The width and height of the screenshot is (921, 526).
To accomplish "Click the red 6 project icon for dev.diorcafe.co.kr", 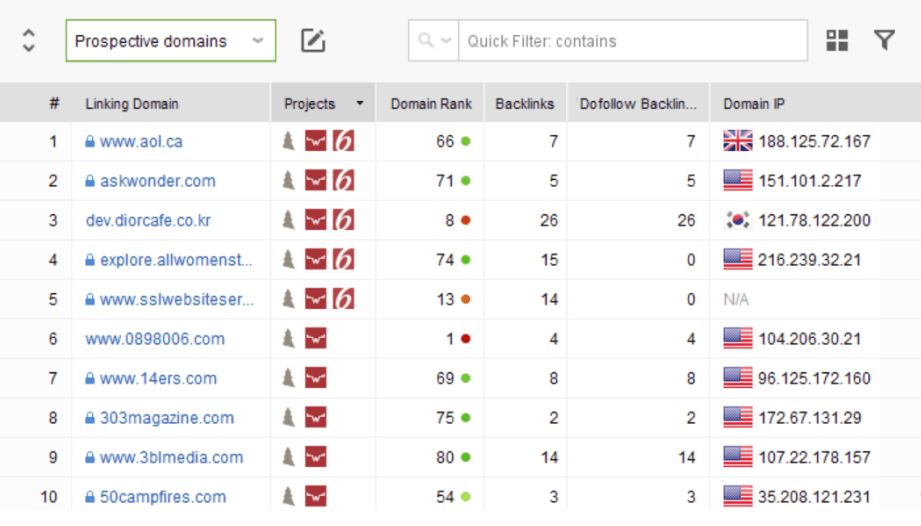I will tap(344, 220).
